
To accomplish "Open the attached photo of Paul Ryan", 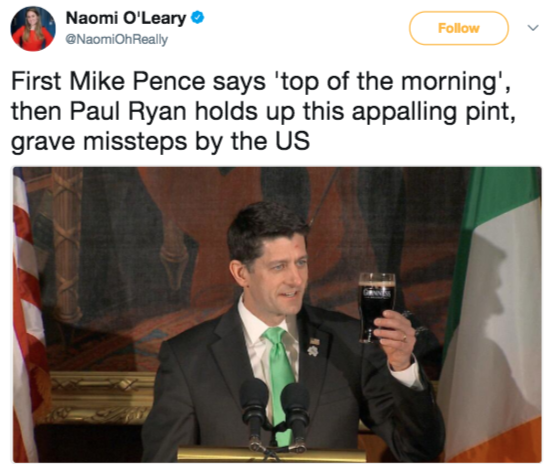I will (x=277, y=314).
